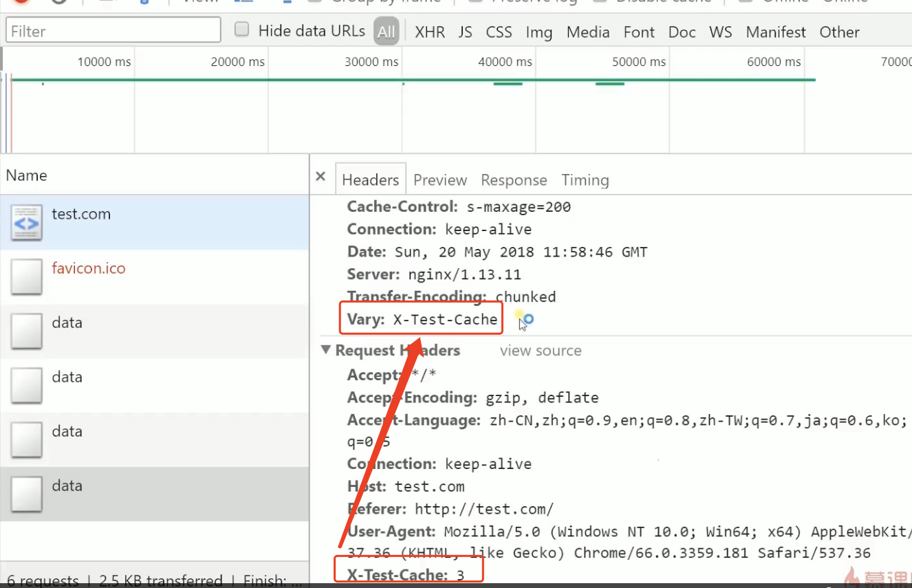Collapse the Request Headers section
Viewport: 912px width, 588px height.
326,350
